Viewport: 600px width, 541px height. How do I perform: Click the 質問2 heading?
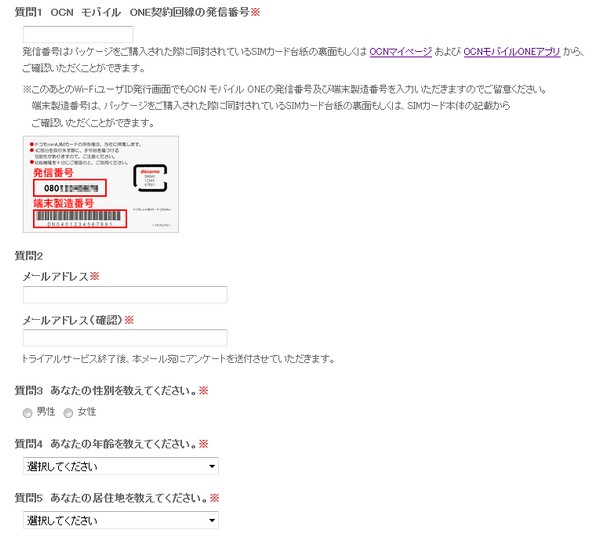[29, 256]
